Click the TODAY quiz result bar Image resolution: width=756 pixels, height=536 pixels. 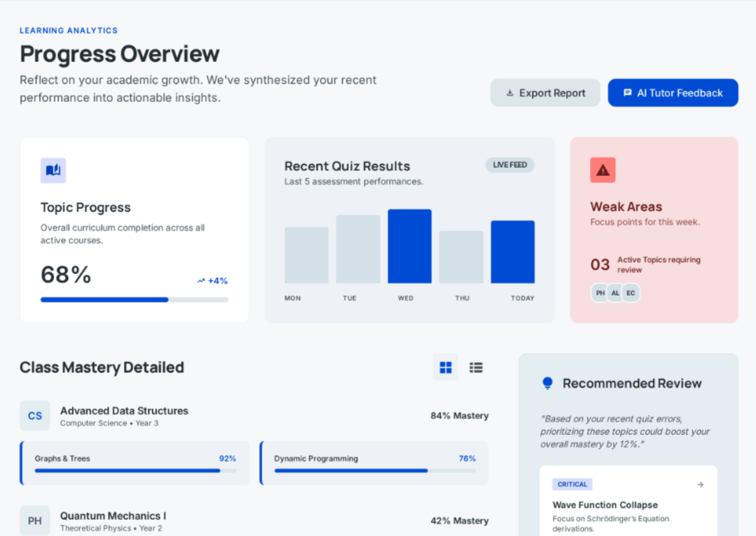513,252
